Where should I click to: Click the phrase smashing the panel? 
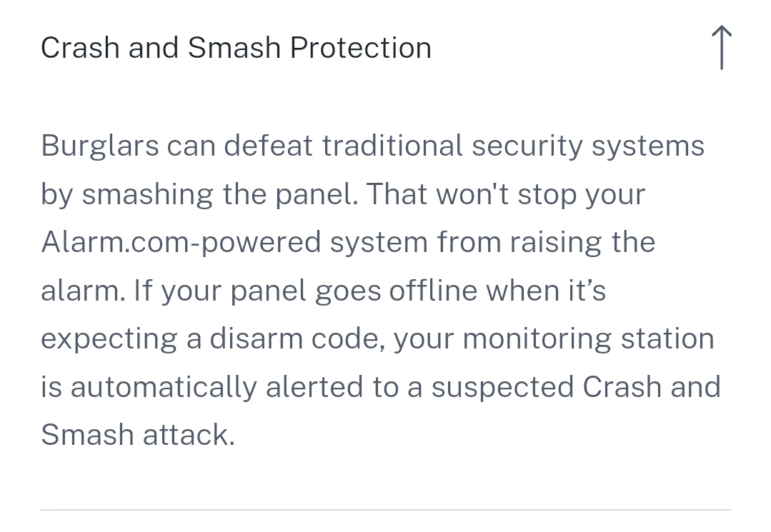(x=219, y=194)
